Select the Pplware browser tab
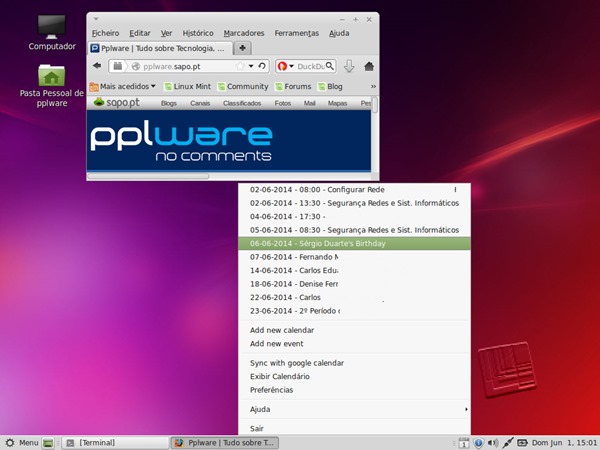The height and width of the screenshot is (450, 600). (160, 48)
